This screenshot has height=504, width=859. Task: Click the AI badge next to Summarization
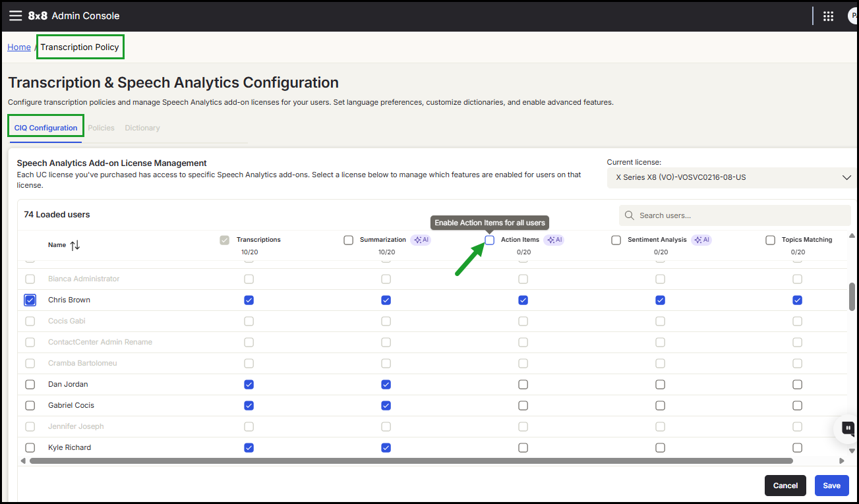coord(421,240)
